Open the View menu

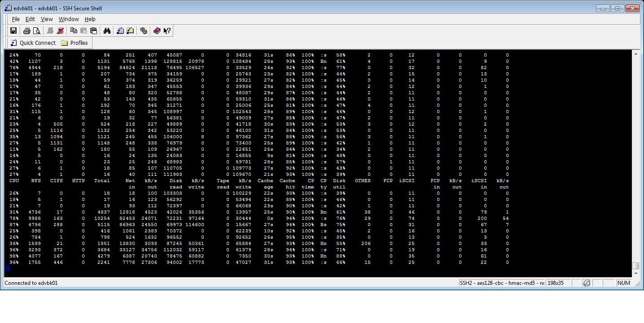pos(47,19)
